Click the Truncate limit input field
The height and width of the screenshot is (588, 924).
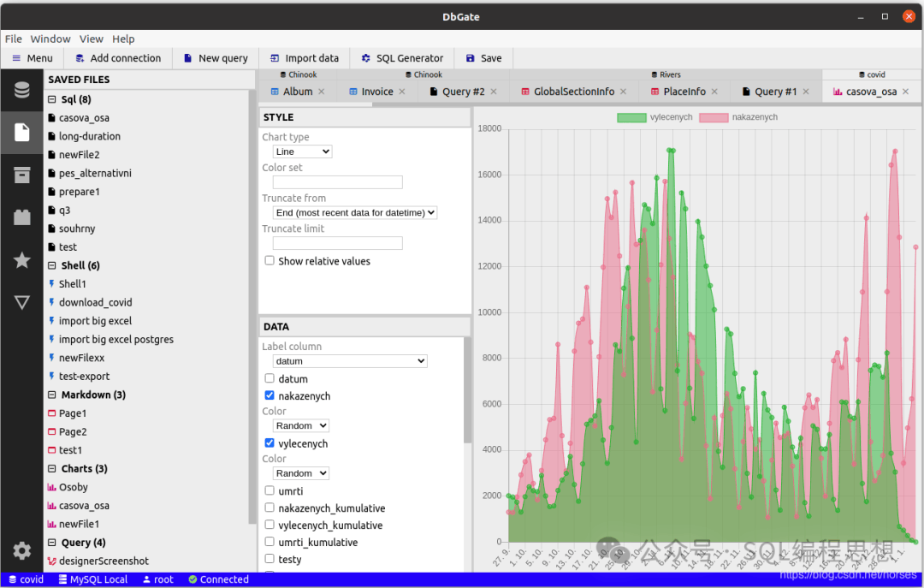(x=338, y=243)
